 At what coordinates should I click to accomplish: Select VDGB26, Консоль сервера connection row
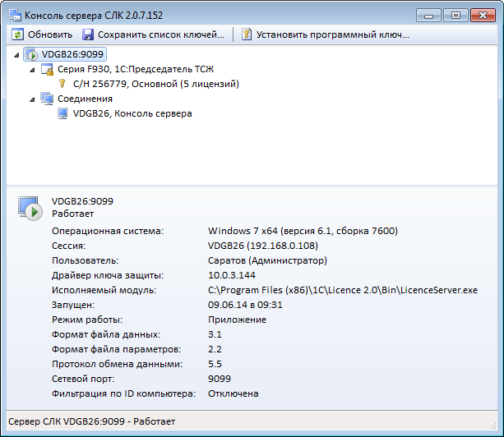pyautogui.click(x=132, y=113)
